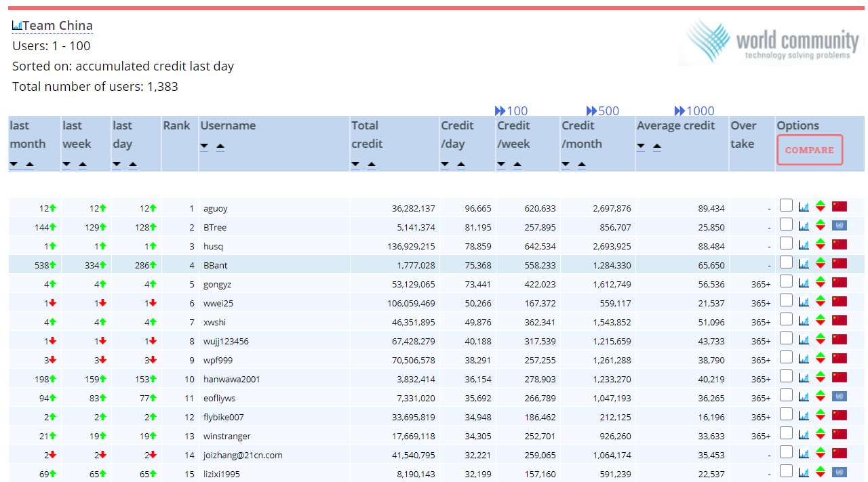The image size is (868, 482).
Task: Open bar chart icon for eofliyws
Action: 804,397
